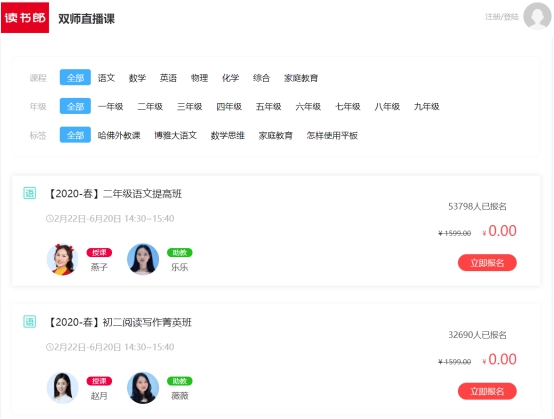The width and height of the screenshot is (554, 419).
Task: Click the 注册/登陆 link
Action: click(x=501, y=17)
